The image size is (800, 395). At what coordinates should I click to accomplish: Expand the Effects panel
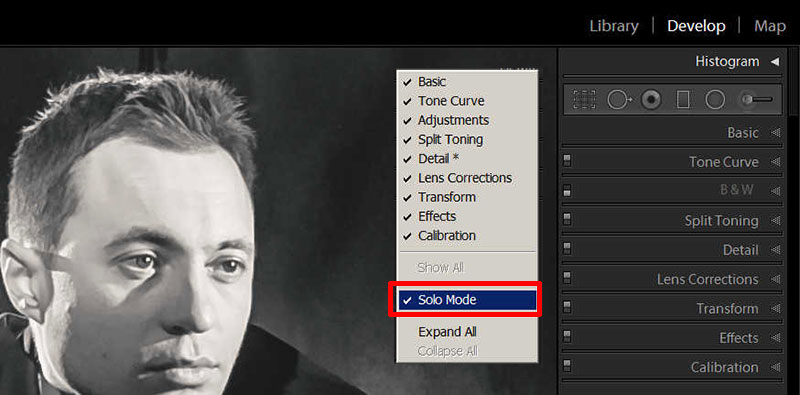click(x=776, y=338)
